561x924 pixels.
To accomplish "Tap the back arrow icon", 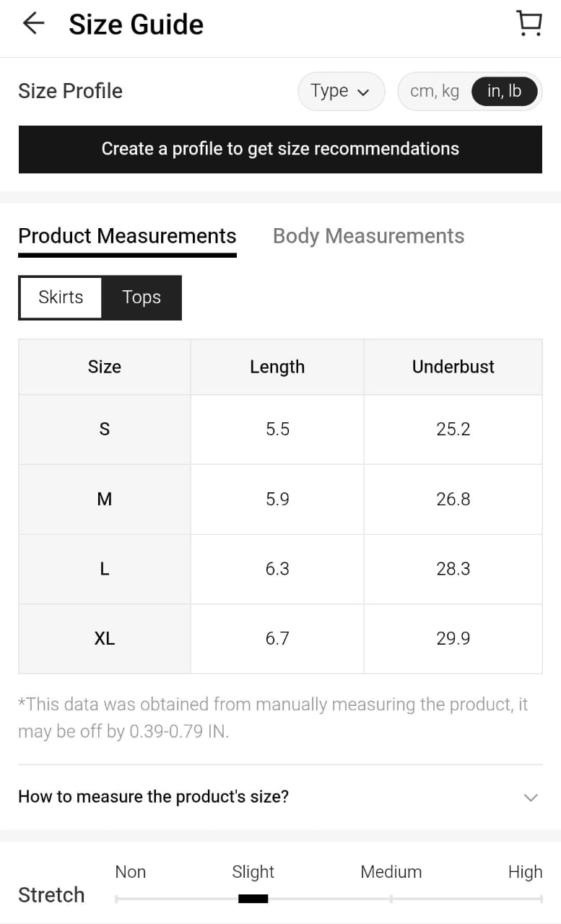I will [x=33, y=24].
